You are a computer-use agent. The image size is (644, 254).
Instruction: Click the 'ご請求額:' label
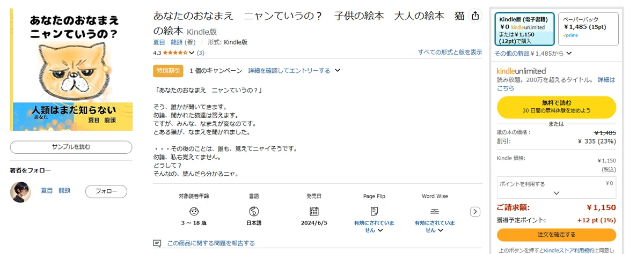tap(514, 207)
